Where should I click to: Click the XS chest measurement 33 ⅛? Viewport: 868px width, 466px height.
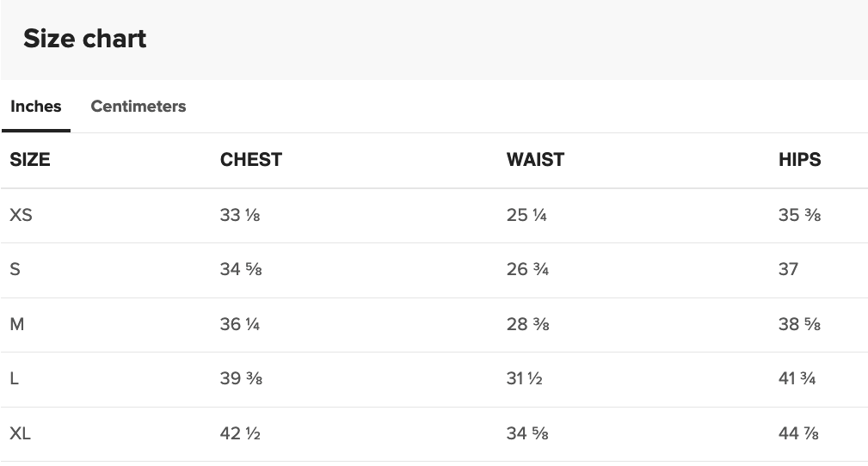pos(240,215)
